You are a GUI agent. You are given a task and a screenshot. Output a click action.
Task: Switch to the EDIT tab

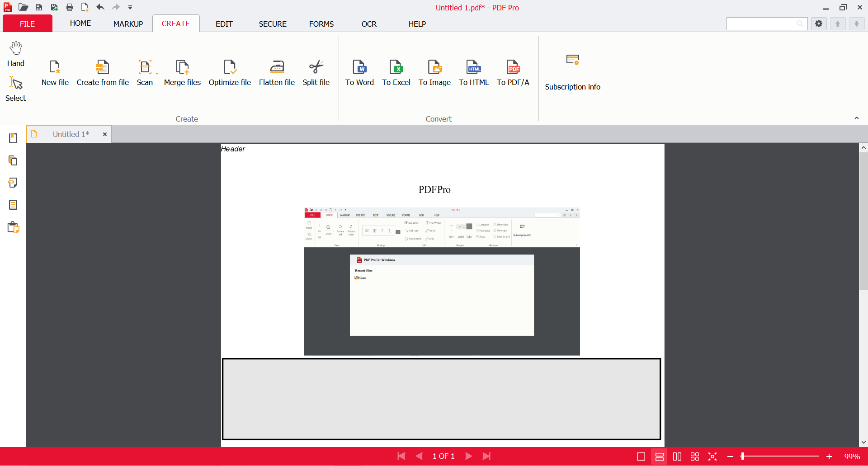coord(224,24)
